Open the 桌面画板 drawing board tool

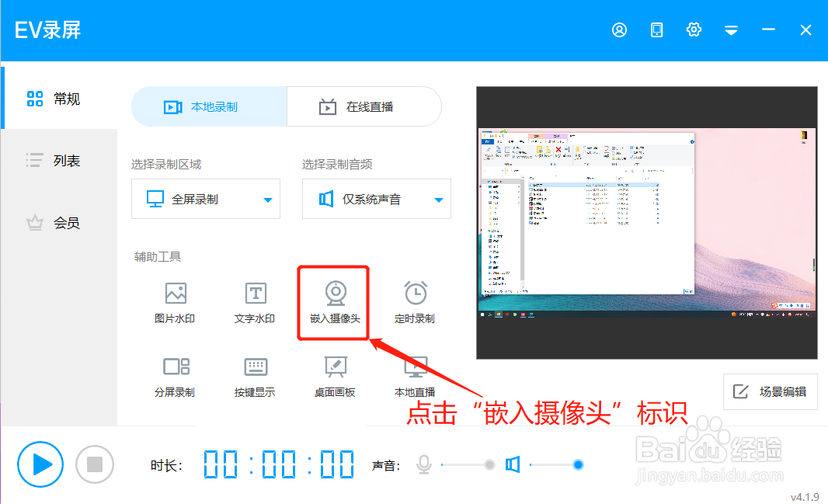point(335,377)
